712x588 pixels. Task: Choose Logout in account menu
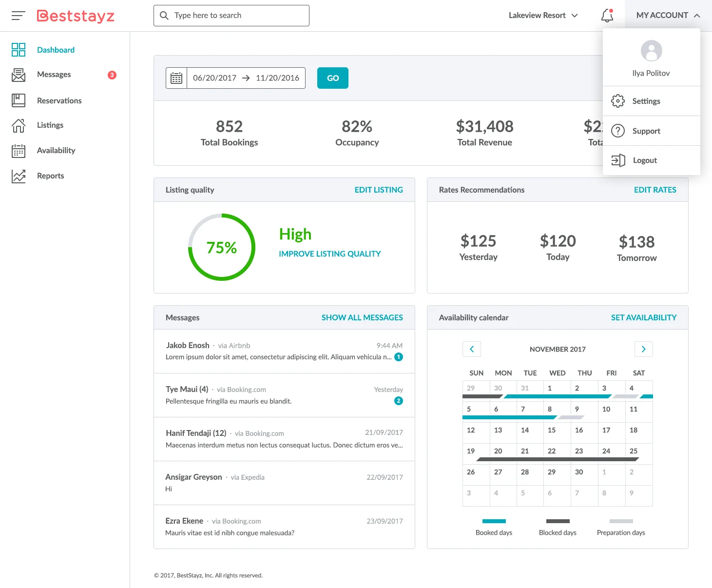point(644,160)
